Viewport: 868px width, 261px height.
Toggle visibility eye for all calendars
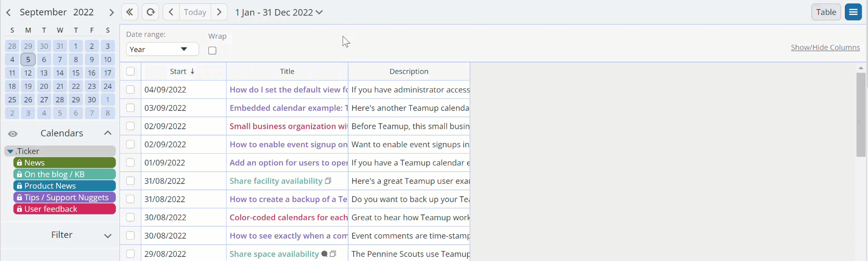point(13,134)
